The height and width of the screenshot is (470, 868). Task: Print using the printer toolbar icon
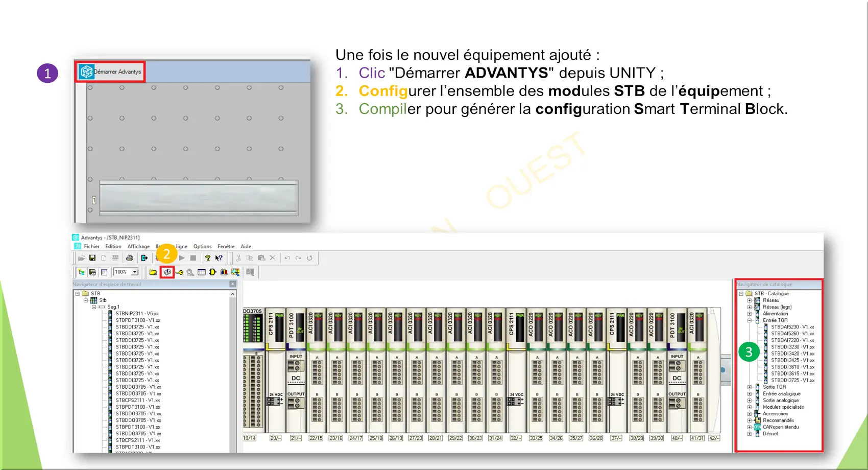[x=130, y=258]
